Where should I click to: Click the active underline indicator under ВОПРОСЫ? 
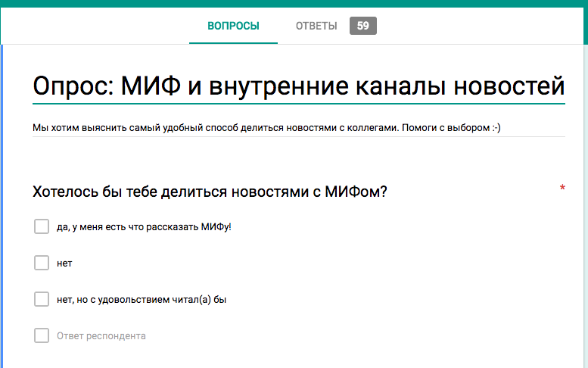233,42
